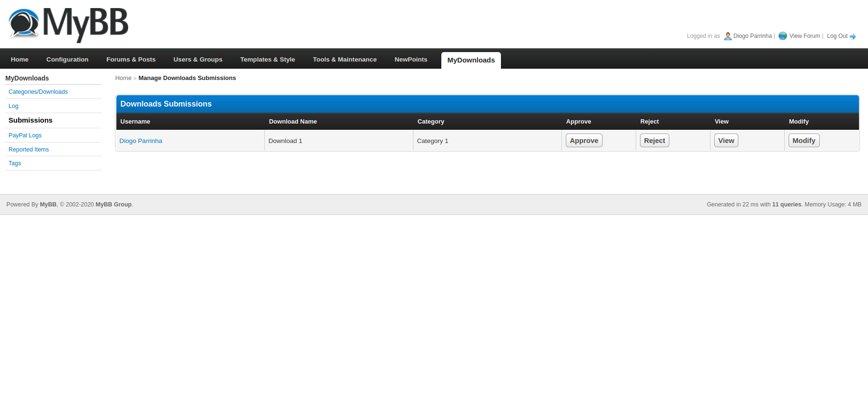
Task: Go to the Forums & Posts tab
Action: [x=131, y=60]
